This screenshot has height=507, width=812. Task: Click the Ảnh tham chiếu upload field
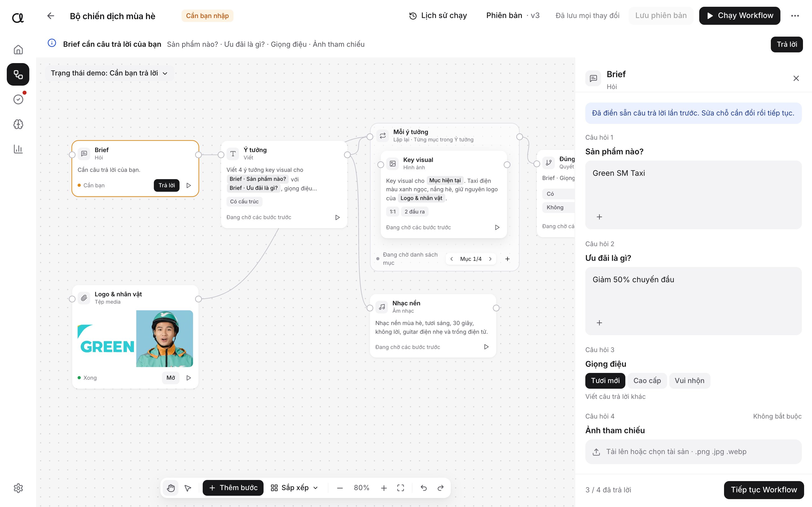click(x=693, y=452)
